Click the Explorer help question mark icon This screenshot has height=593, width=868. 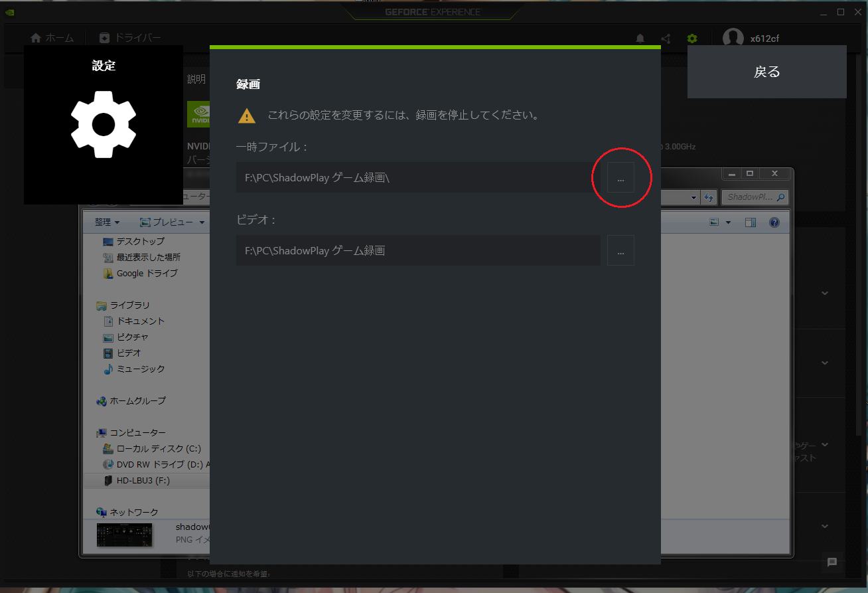[774, 222]
